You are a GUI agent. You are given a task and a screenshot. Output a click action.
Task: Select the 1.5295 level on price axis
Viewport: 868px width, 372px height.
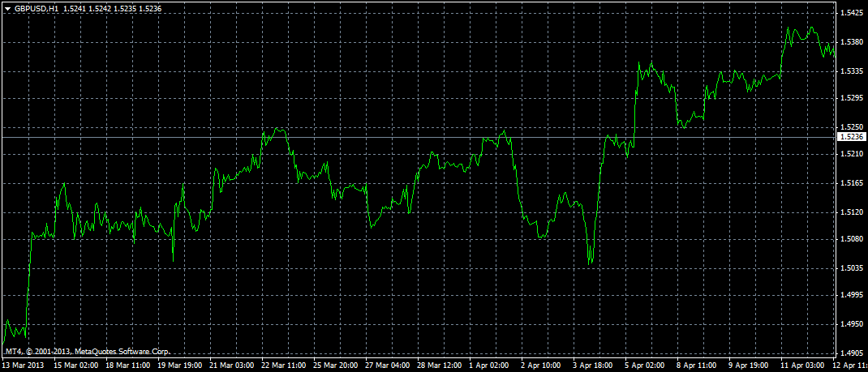pos(851,99)
